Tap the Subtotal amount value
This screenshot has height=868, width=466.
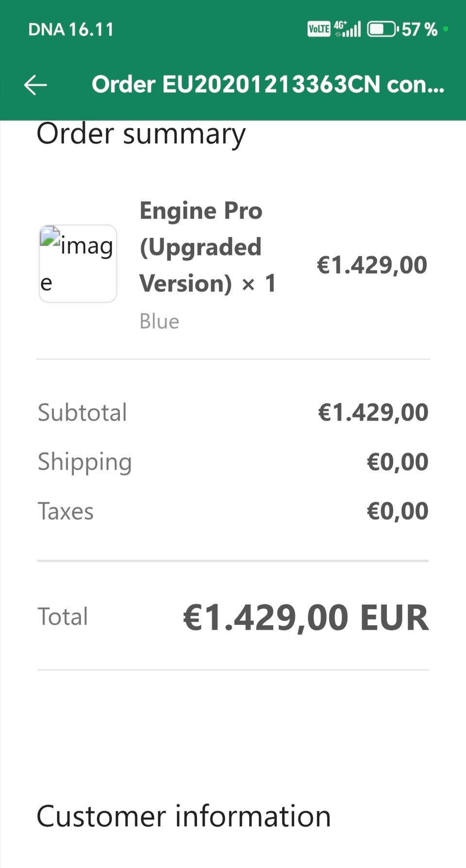(x=373, y=412)
